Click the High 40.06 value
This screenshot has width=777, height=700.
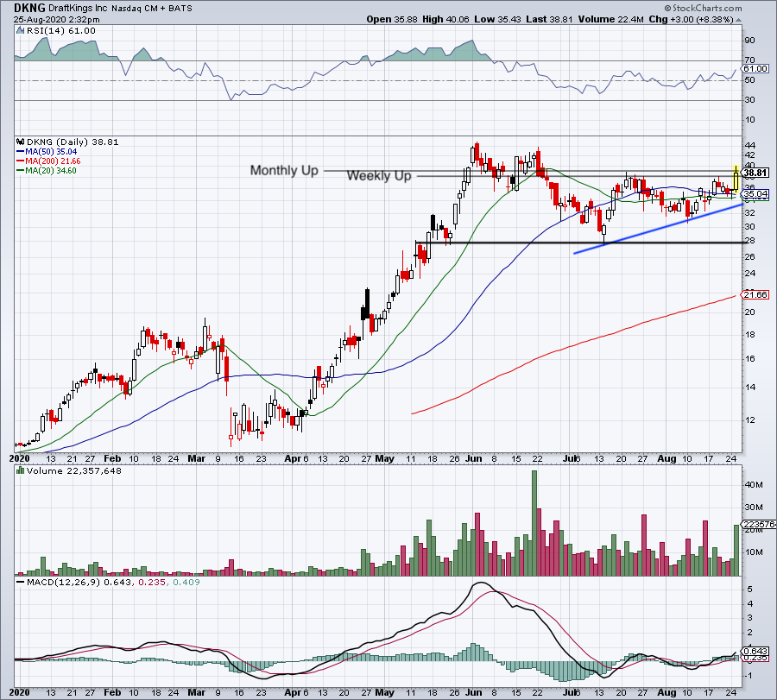click(445, 19)
